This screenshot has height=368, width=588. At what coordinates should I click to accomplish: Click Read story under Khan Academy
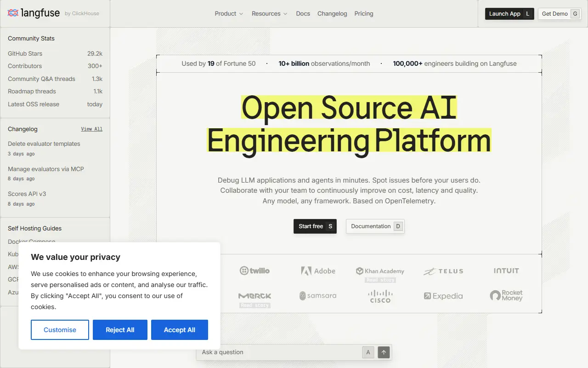pos(380,280)
